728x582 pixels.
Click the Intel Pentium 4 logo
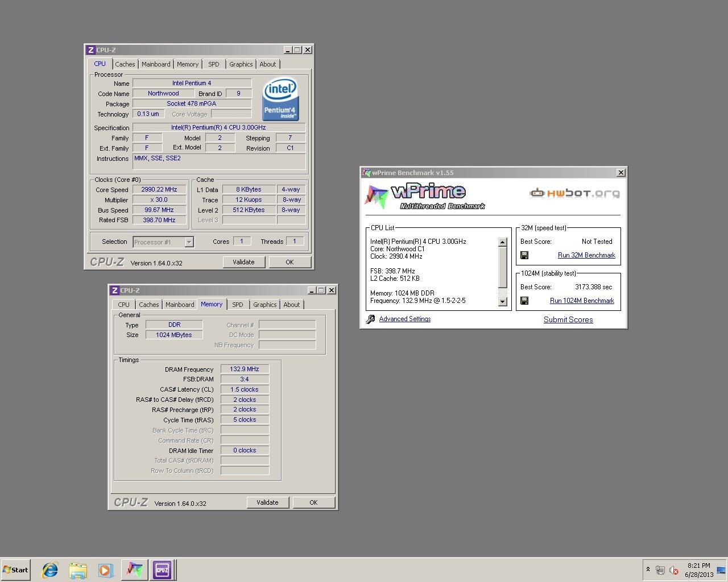click(x=280, y=99)
